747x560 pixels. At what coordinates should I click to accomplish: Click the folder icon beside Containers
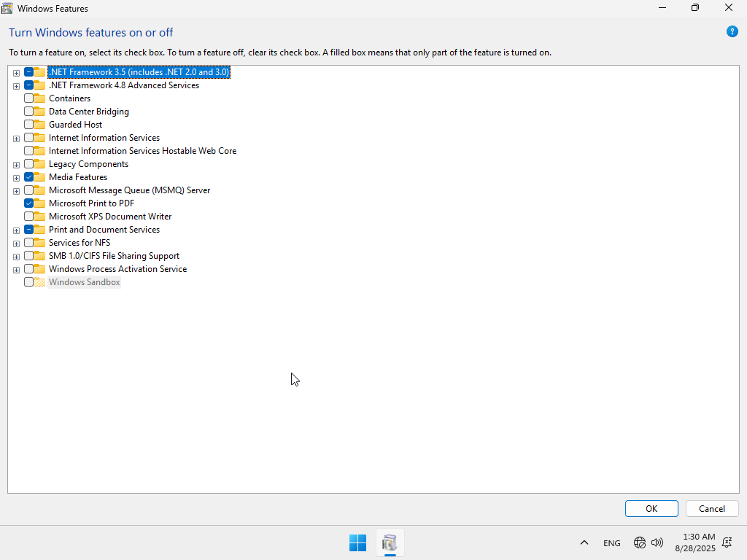(39, 98)
